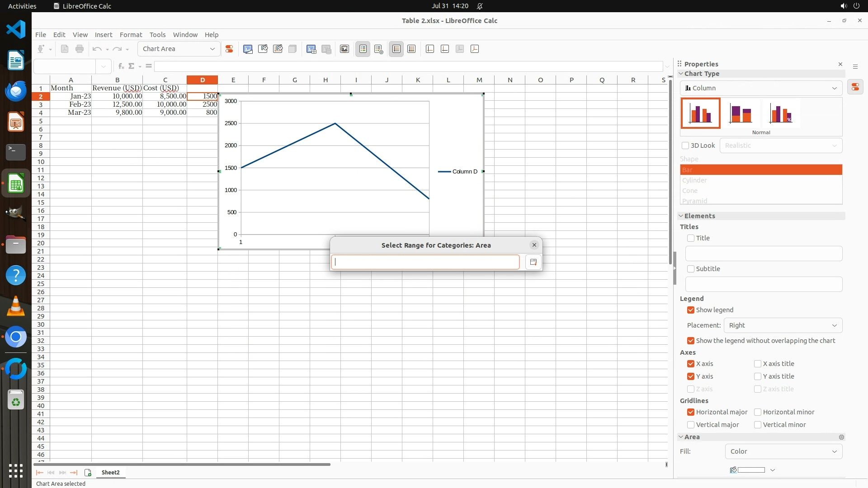Open the Insert menu

(x=103, y=35)
